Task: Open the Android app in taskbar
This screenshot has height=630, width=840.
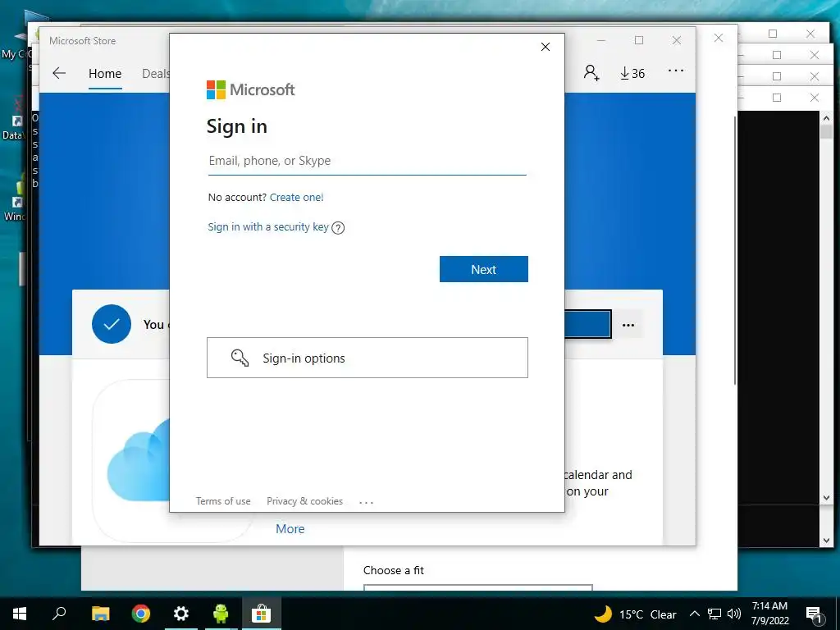Action: pos(221,614)
